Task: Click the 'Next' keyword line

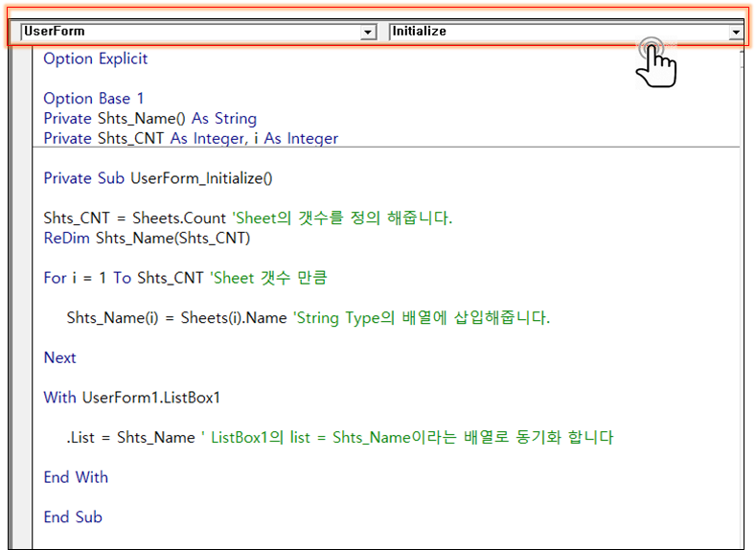Action: click(59, 357)
